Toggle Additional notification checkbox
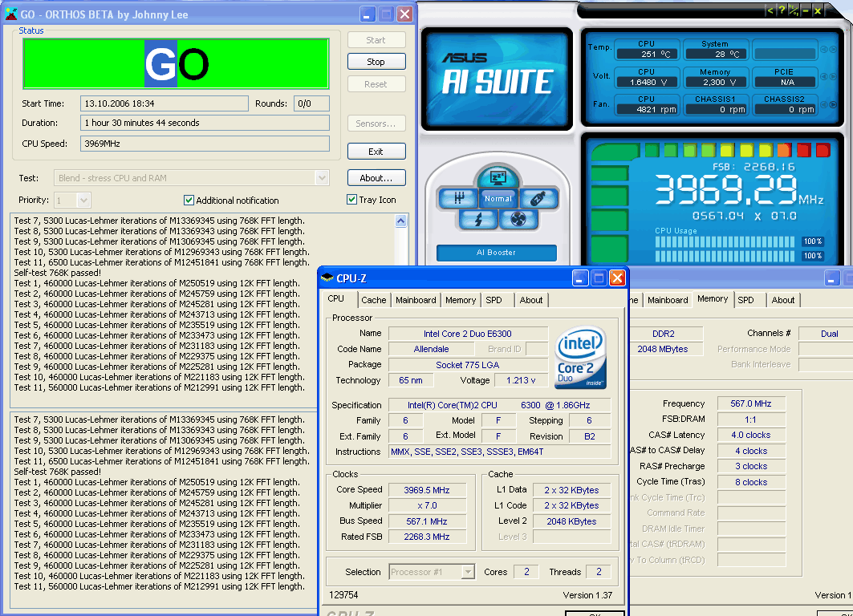The width and height of the screenshot is (853, 616). click(x=189, y=200)
